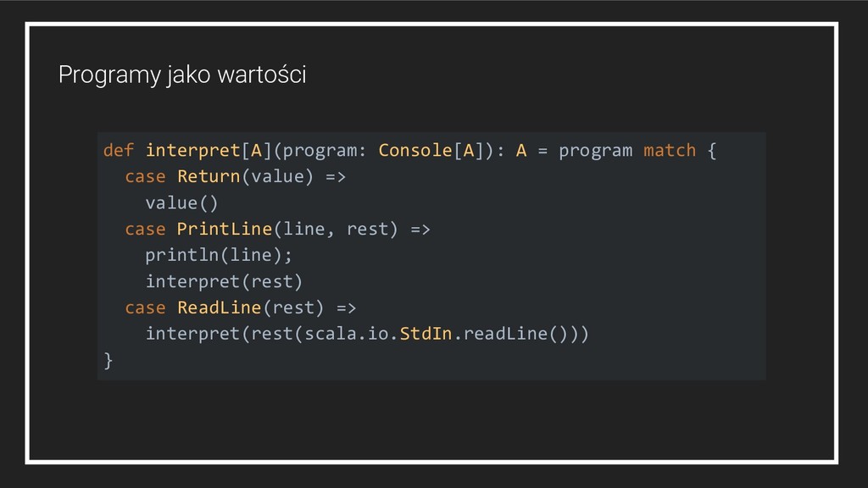
Task: Click the 'interpret(rest)' line
Action: 224,282
